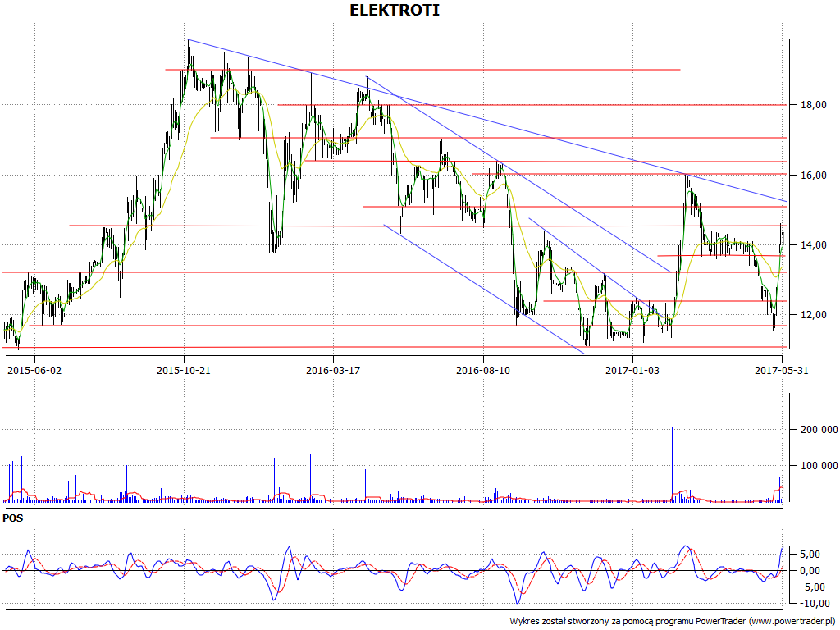Click the -10,00 oscillator axis label
Screen dimensions: 840x630
813,604
